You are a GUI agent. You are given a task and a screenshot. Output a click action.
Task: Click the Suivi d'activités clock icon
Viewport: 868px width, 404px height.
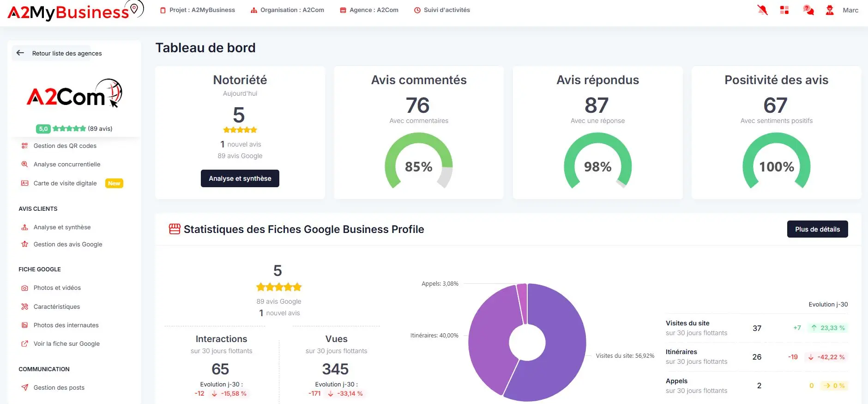[x=417, y=10]
